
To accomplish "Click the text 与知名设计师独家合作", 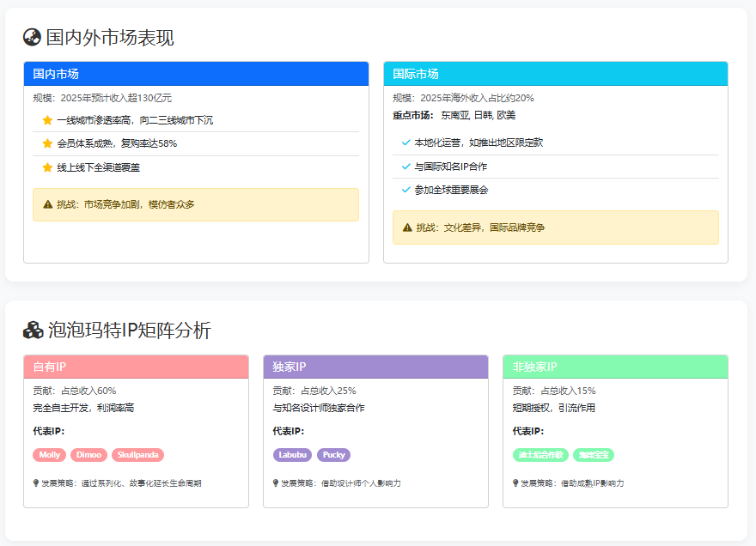I will click(x=319, y=408).
